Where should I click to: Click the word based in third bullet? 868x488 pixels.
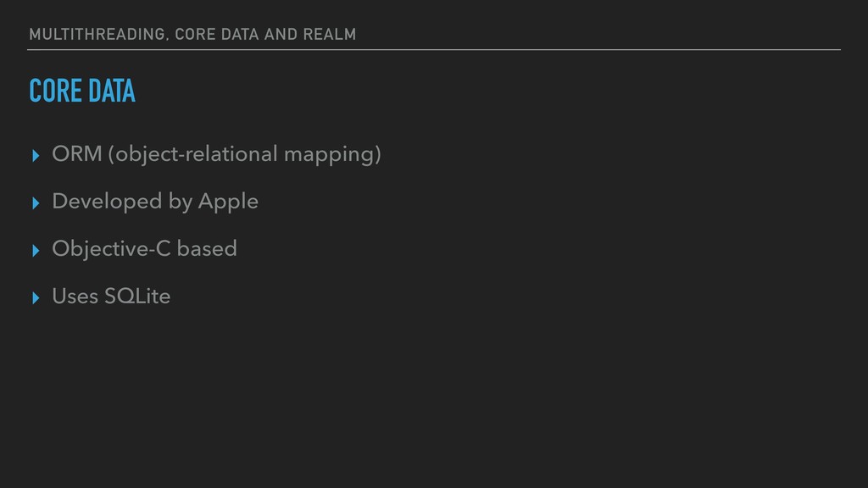207,249
